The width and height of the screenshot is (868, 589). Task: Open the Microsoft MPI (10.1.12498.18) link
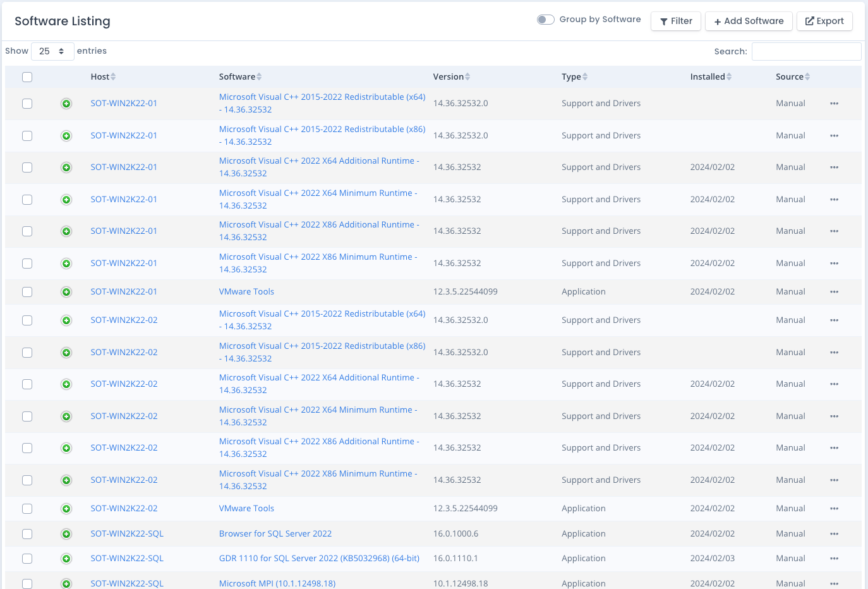pos(277,584)
